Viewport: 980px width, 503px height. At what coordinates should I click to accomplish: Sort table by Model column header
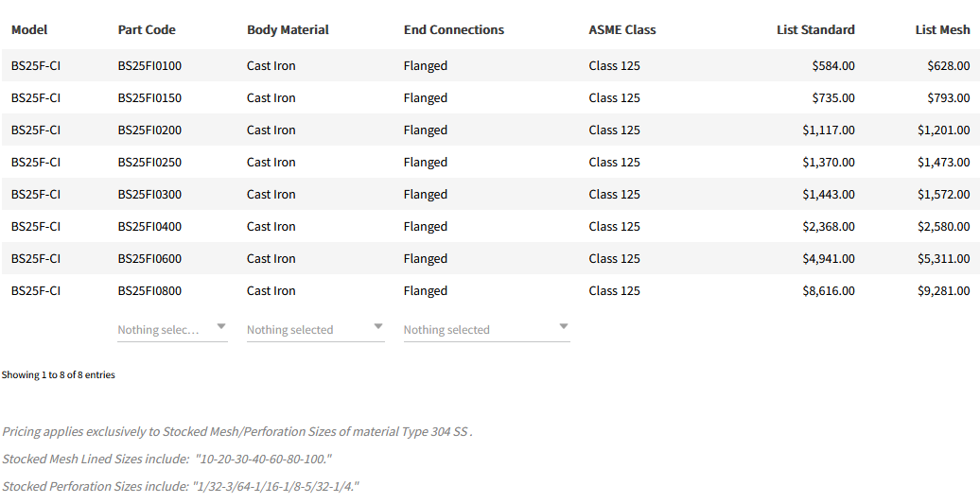click(x=29, y=30)
